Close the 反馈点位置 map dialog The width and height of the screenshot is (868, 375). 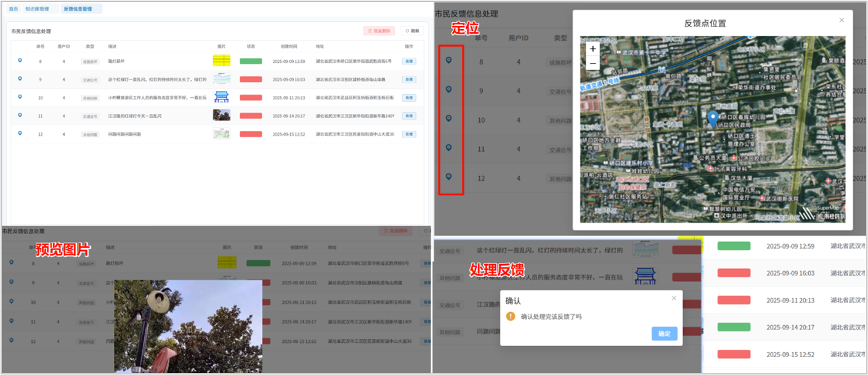(842, 20)
